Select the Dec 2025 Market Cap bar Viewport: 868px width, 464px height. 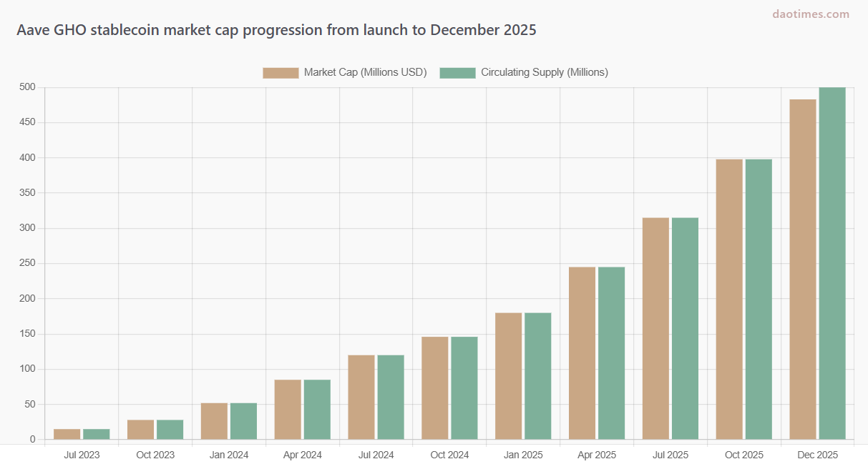pos(802,269)
